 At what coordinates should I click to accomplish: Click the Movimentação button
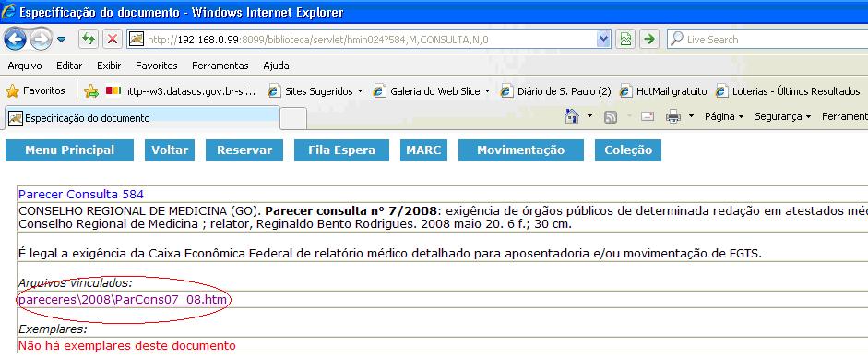click(x=521, y=150)
